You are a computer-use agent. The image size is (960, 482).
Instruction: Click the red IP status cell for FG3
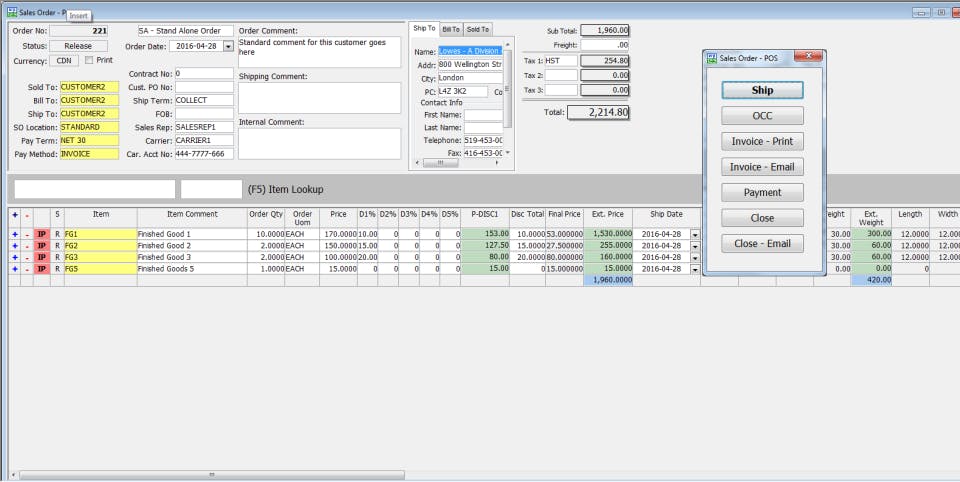pos(42,257)
